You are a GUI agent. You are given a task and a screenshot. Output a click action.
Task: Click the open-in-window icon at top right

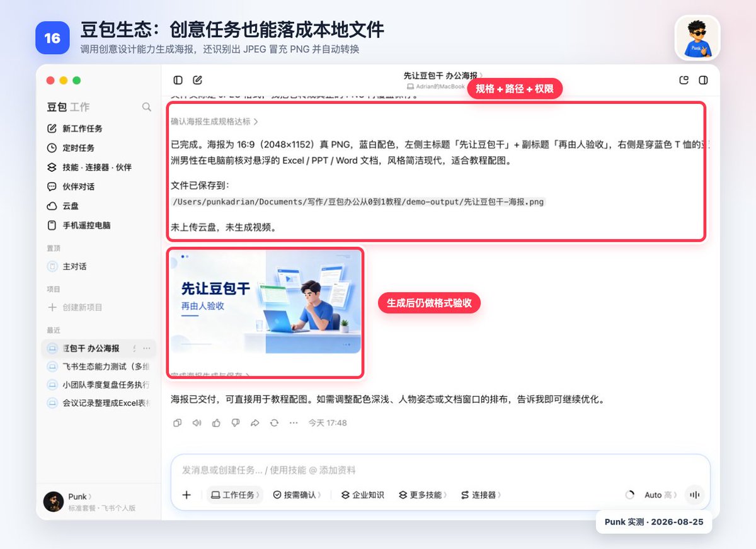point(684,80)
